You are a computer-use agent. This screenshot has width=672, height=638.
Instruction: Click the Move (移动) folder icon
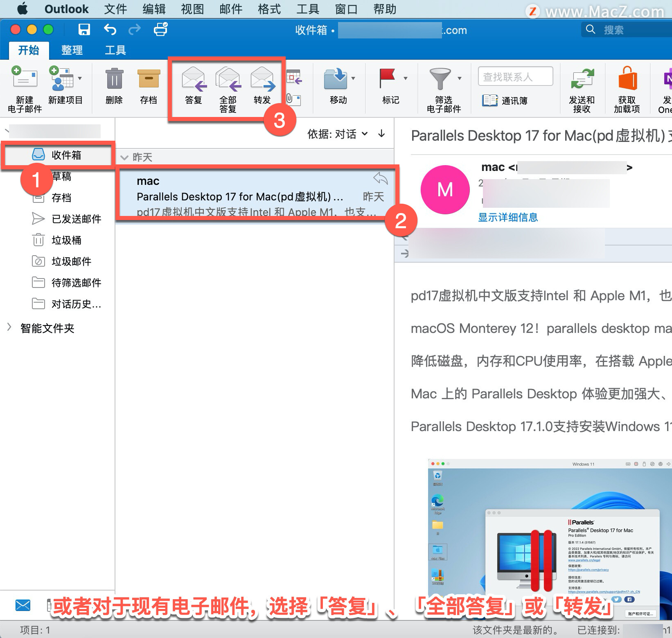click(336, 79)
